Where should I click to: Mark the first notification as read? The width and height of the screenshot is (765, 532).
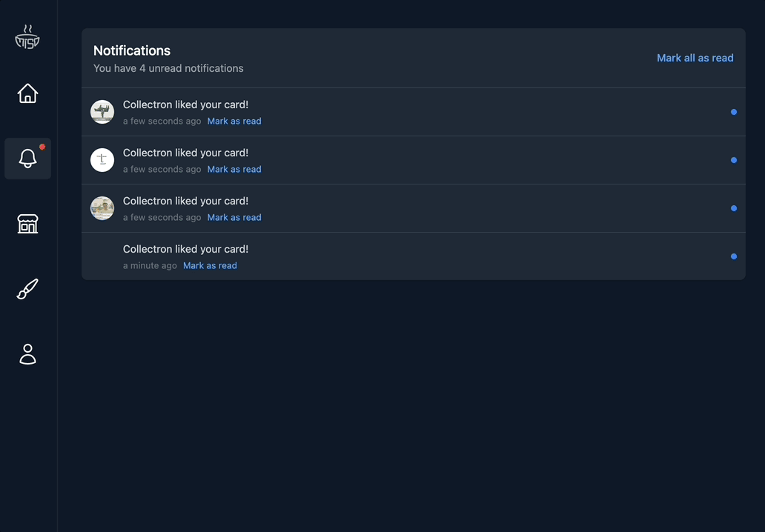234,122
